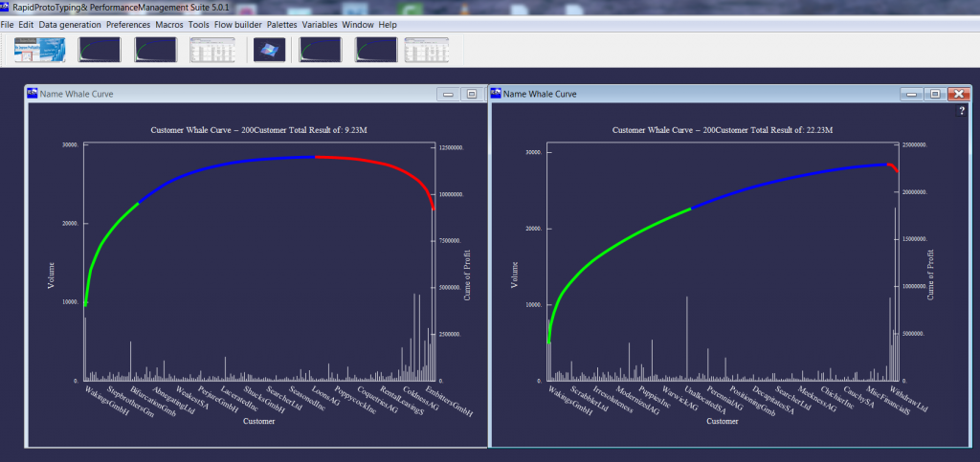Screen dimensions: 980x462
Task: Open the last table thumbnail in toolbar
Action: coord(427,50)
